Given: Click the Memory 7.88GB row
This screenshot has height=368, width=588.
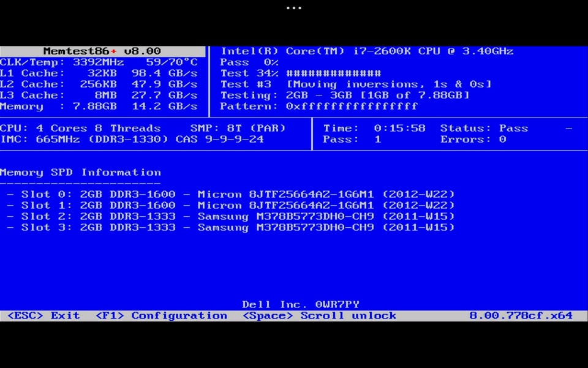Looking at the screenshot, I should (99, 107).
